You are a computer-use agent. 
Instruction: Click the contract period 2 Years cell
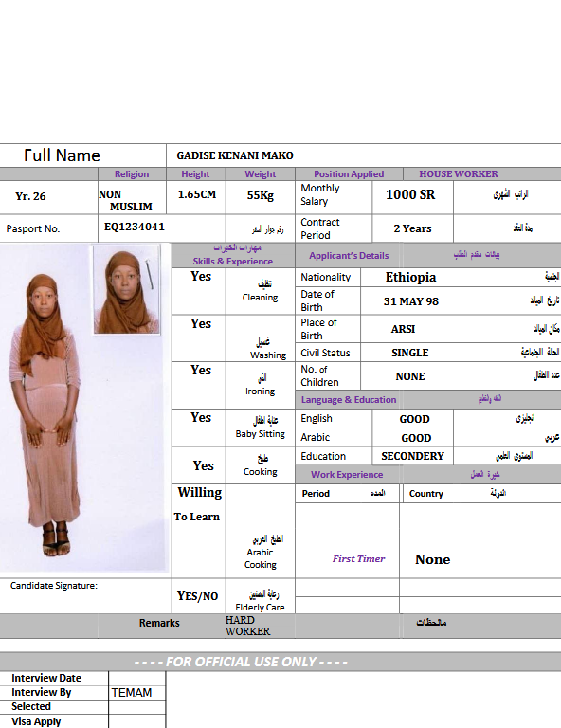[x=412, y=228]
